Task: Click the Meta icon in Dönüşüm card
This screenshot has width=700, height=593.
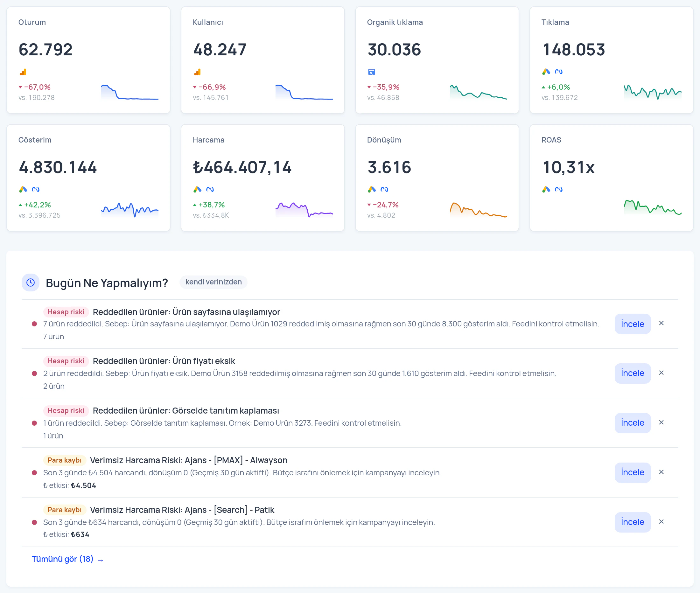Action: [384, 189]
